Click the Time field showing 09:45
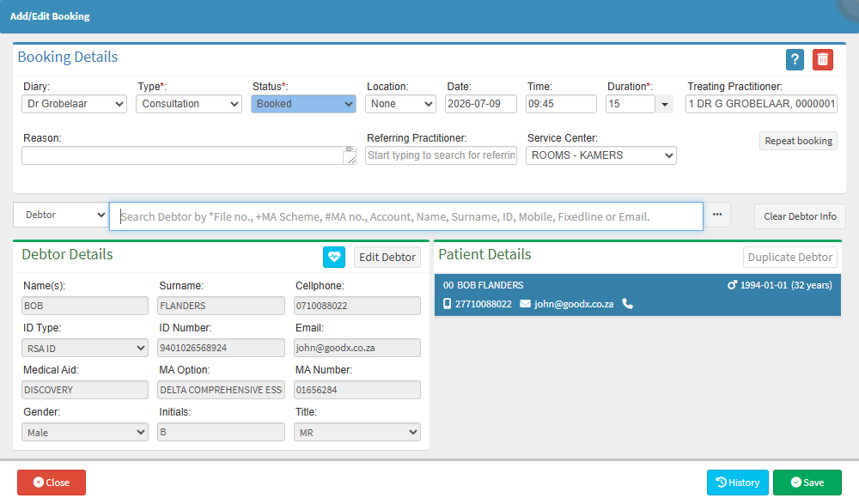 pos(561,104)
